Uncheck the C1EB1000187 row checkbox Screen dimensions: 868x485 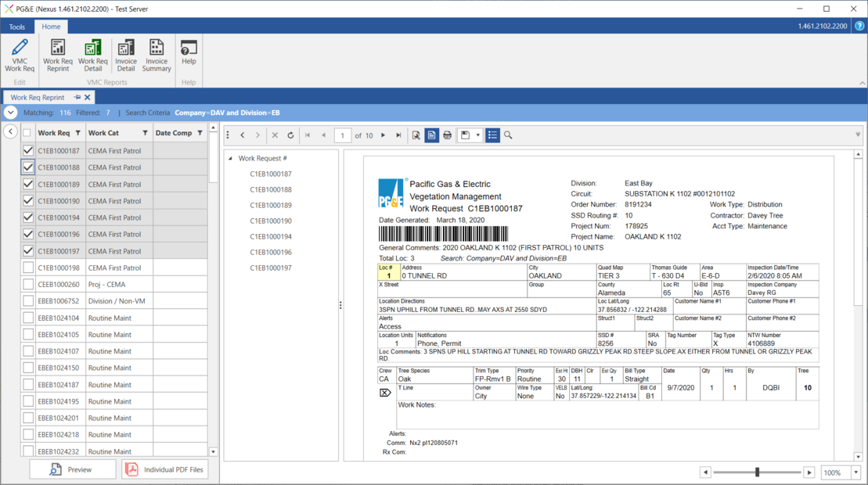(28, 151)
